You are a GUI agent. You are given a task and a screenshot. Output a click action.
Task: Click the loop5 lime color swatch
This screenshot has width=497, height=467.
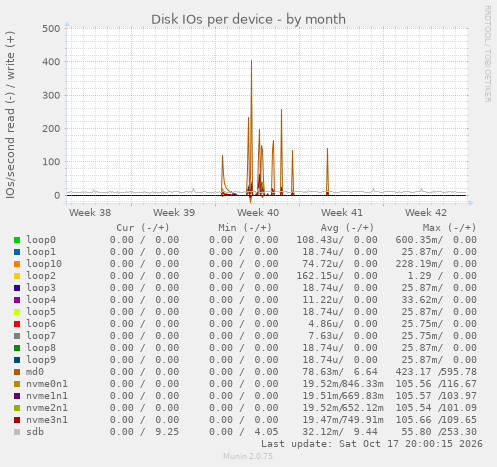click(x=17, y=312)
